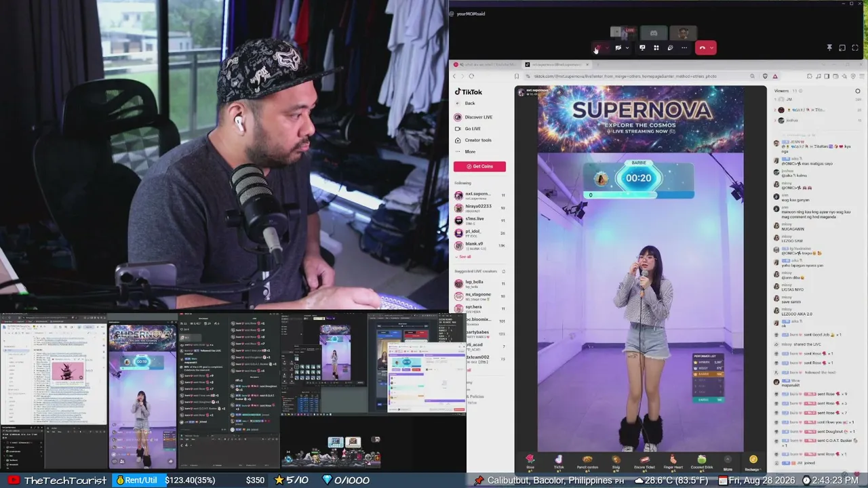Screen dimensions: 868x488
Task: Send Encore Ticket gift
Action: tap(644, 462)
